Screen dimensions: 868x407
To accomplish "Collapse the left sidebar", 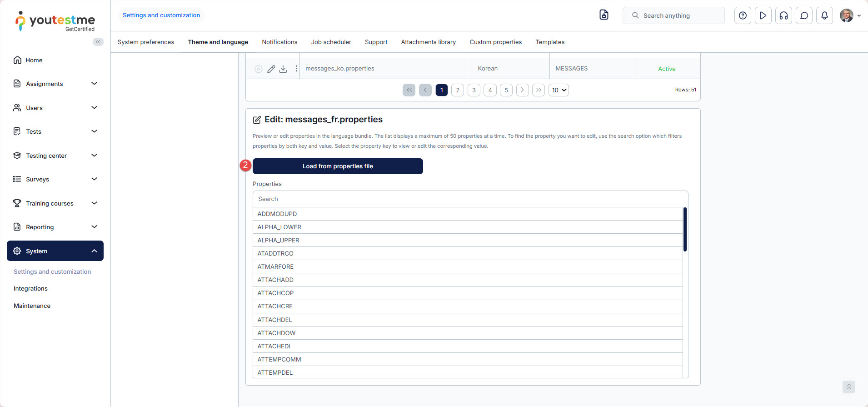I will click(98, 42).
